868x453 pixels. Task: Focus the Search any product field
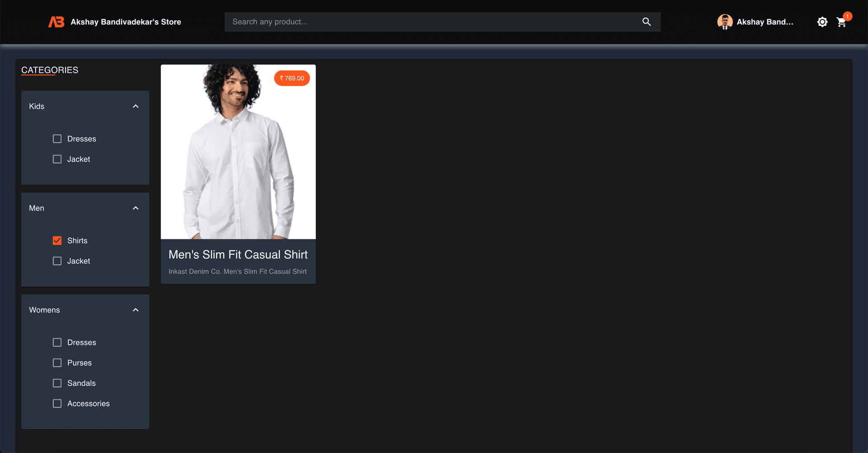(x=443, y=22)
